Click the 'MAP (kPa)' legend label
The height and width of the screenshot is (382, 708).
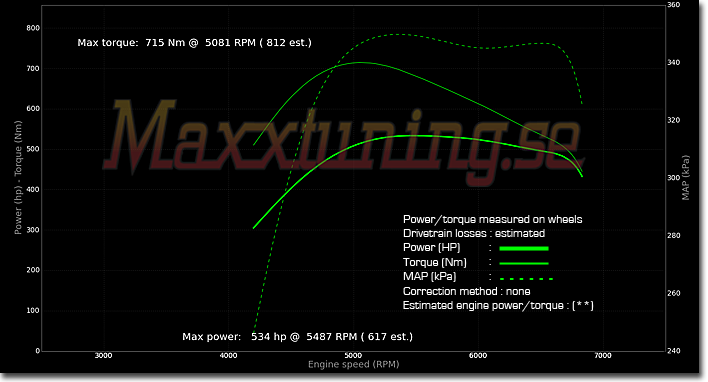(429, 276)
